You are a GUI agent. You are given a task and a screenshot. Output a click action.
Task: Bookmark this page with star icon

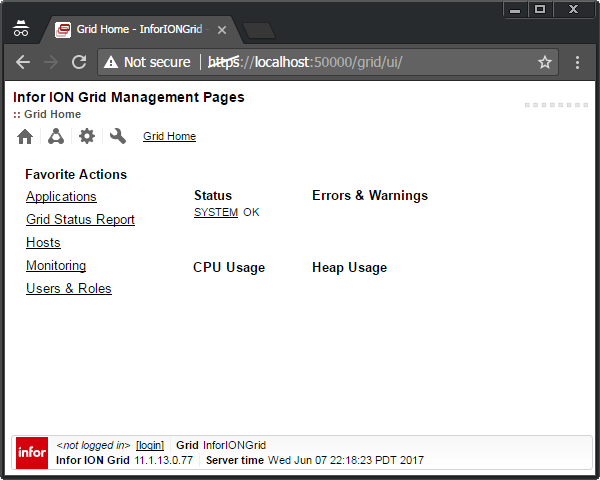(545, 62)
